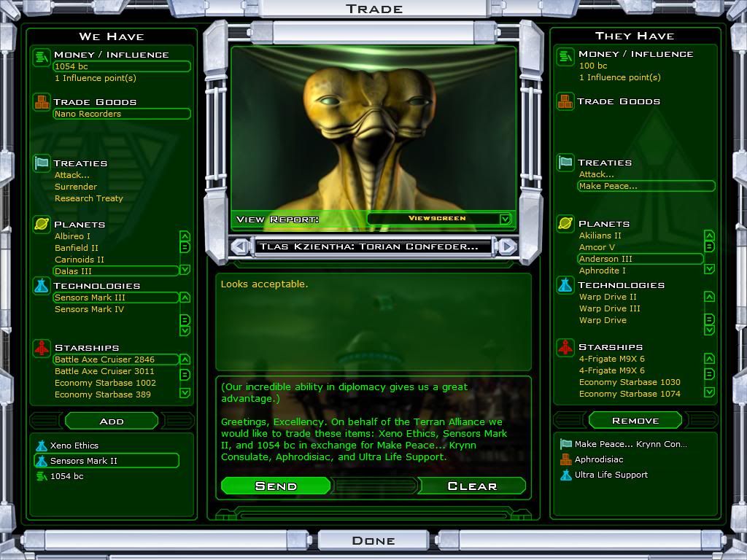The width and height of the screenshot is (747, 560).
Task: Click the We Have Technologies flask icon
Action: point(42,285)
